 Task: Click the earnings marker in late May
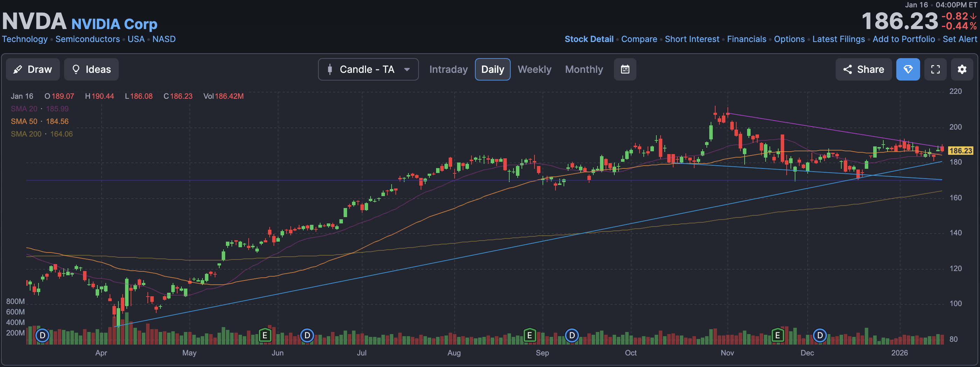pyautogui.click(x=265, y=335)
